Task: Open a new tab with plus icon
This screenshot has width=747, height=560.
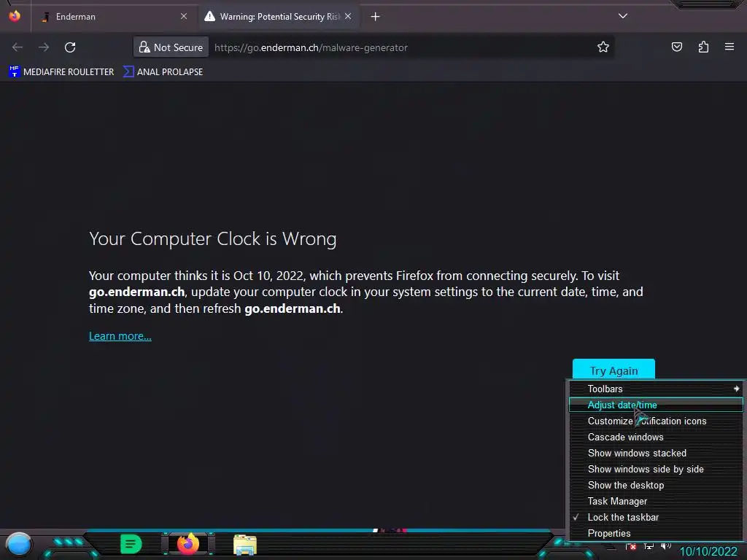Action: pyautogui.click(x=376, y=17)
